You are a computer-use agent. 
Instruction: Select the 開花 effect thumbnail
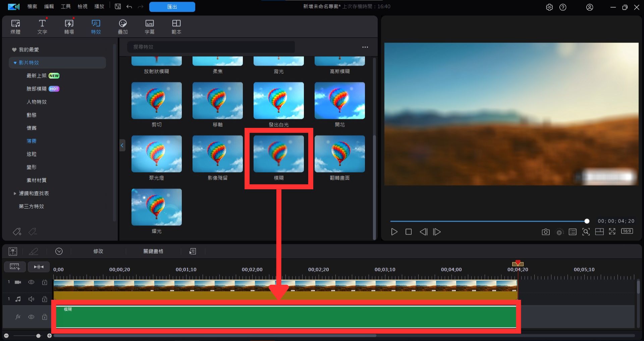(340, 100)
